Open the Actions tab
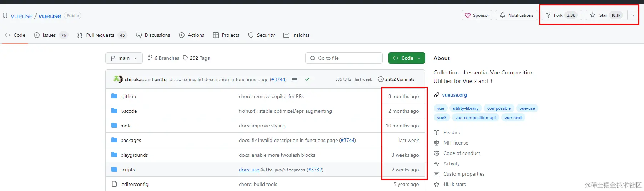This screenshot has width=644, height=191. pyautogui.click(x=192, y=35)
